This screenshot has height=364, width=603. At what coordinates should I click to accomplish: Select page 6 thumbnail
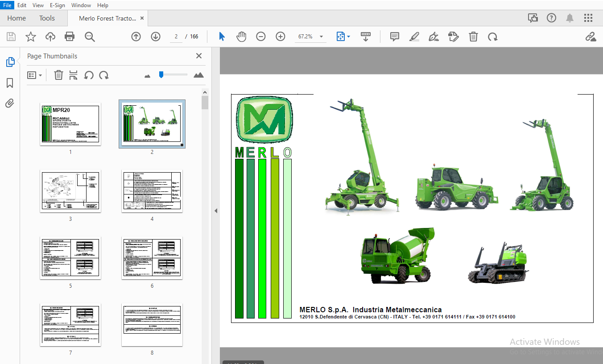152,258
